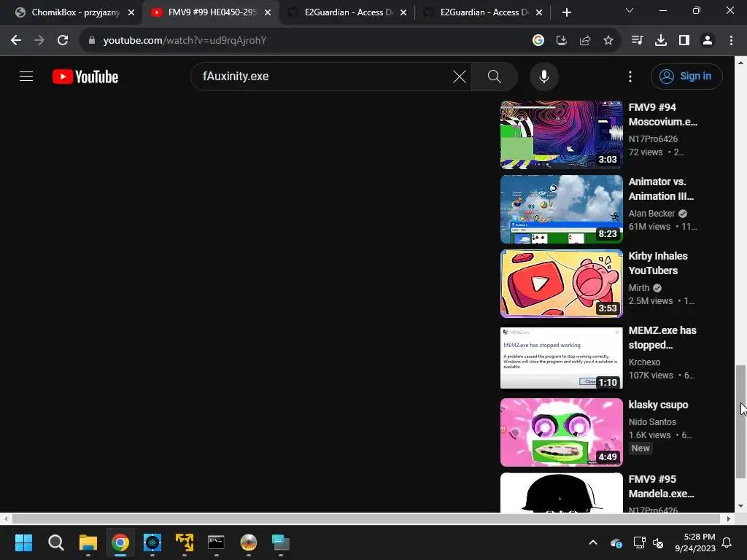
Task: Open YouTube settings three-dot menu
Action: pyautogui.click(x=630, y=76)
